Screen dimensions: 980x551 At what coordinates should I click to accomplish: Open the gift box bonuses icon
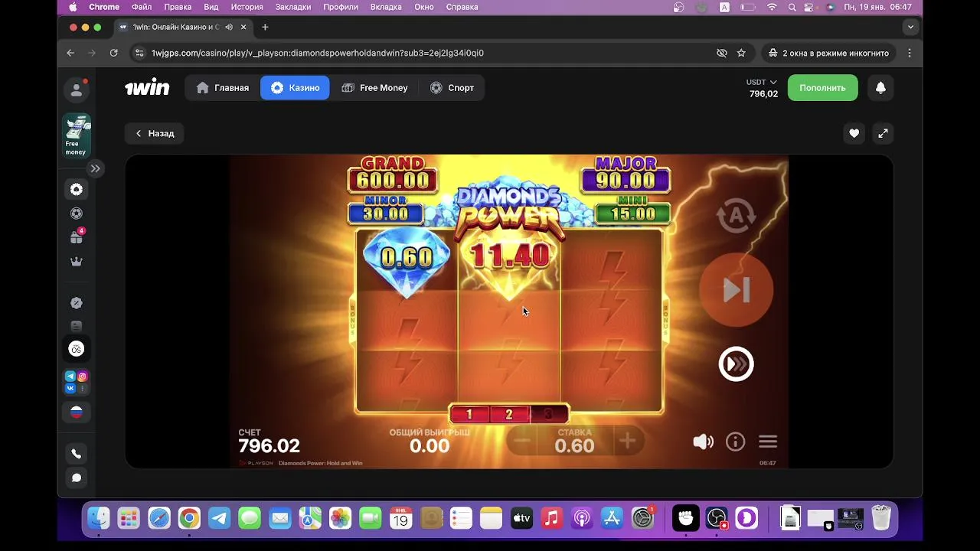[77, 237]
